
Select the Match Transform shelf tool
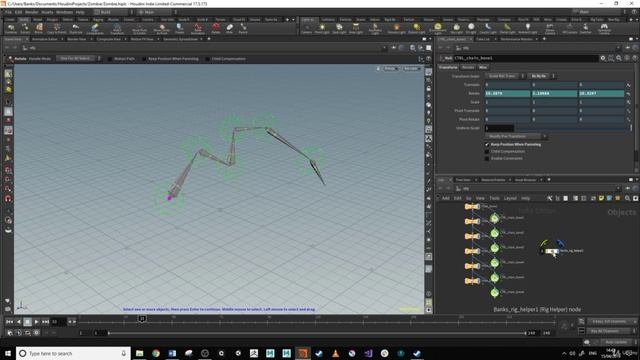pyautogui.click(x=117, y=29)
